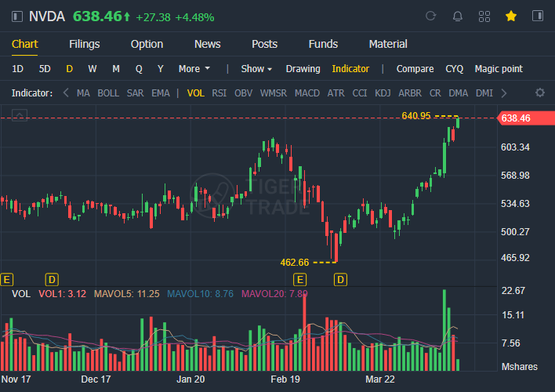
Task: Click the Magic point button
Action: pos(499,69)
